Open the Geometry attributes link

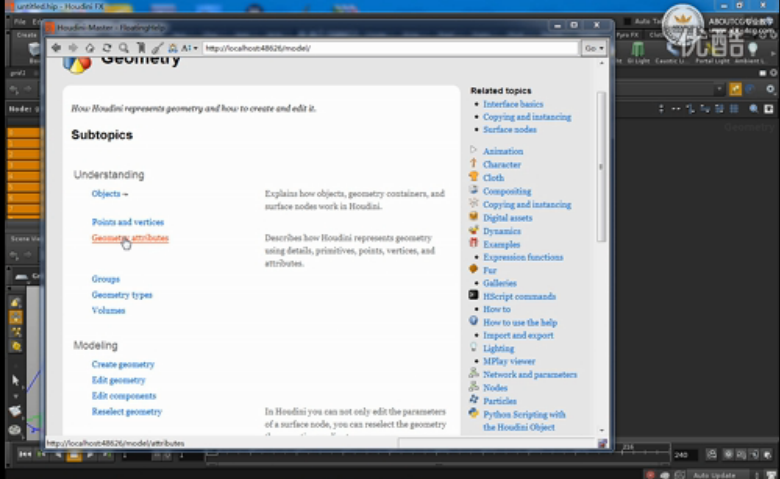click(x=130, y=238)
